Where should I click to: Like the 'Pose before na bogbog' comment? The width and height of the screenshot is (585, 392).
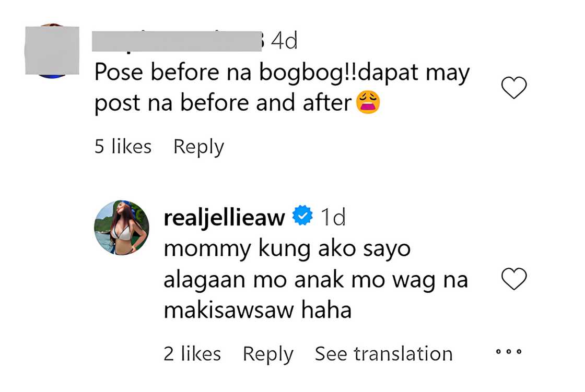(514, 88)
